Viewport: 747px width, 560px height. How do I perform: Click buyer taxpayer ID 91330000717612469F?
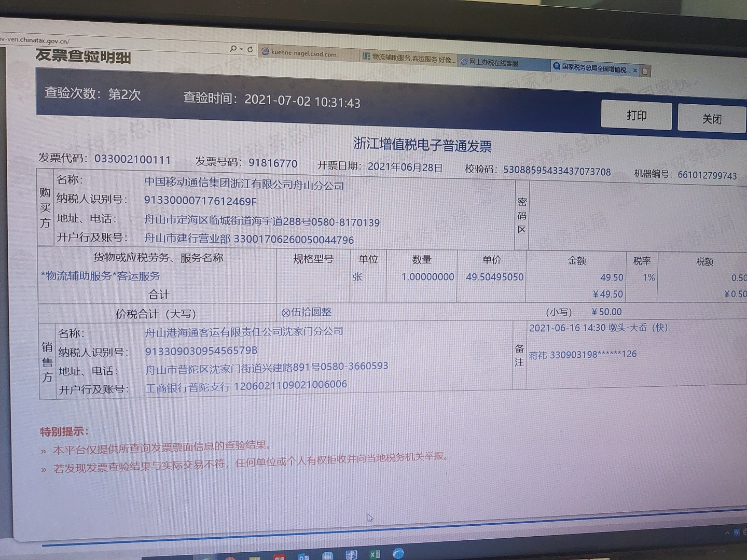tap(200, 201)
